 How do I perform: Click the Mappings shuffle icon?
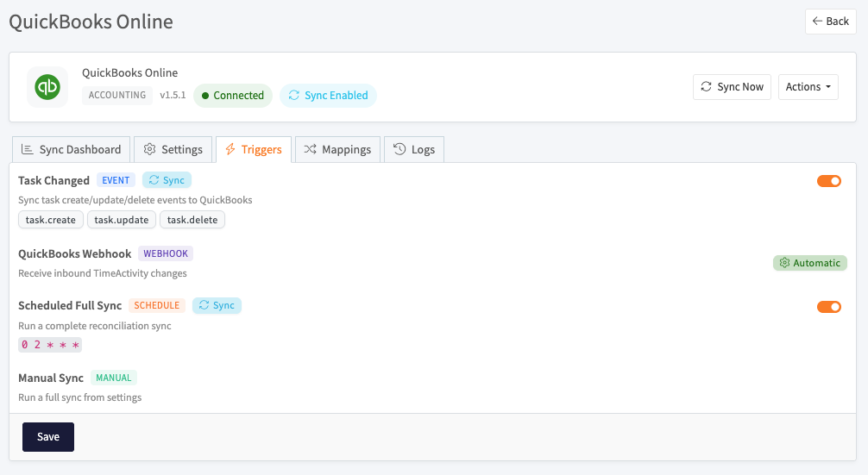310,149
